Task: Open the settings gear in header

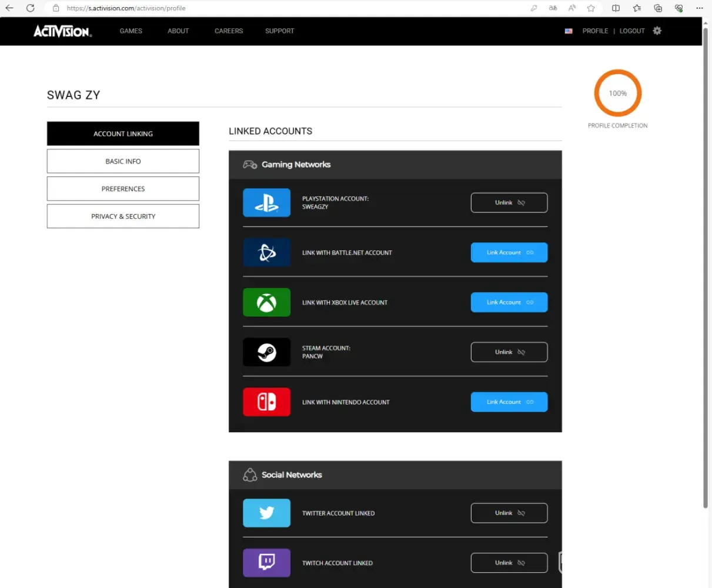Action: click(x=657, y=31)
